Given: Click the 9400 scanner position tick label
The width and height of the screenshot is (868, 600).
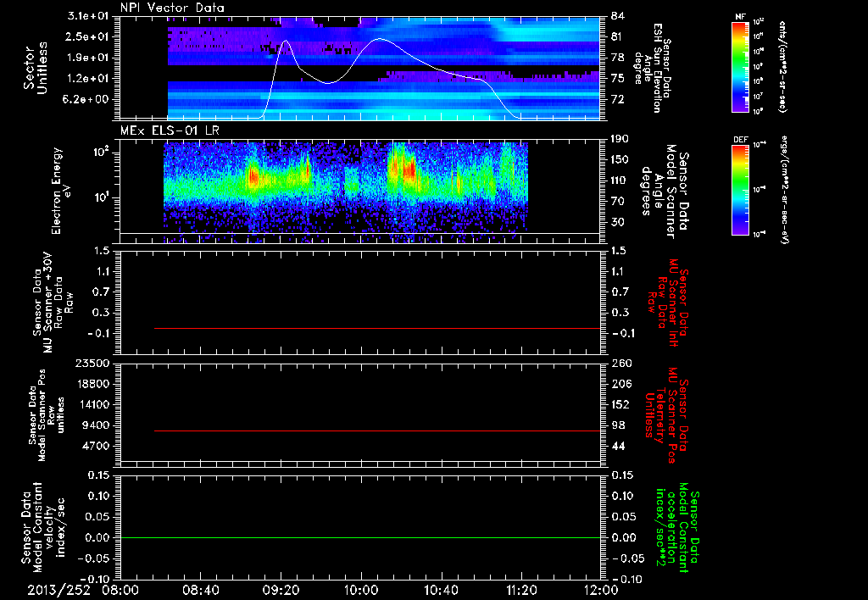Looking at the screenshot, I should (96, 425).
